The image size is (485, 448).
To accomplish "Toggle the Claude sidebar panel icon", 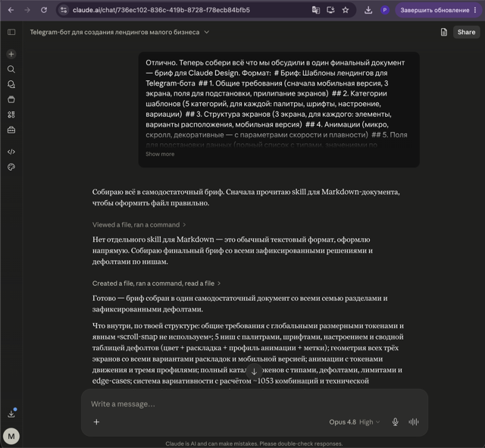I will click(11, 32).
